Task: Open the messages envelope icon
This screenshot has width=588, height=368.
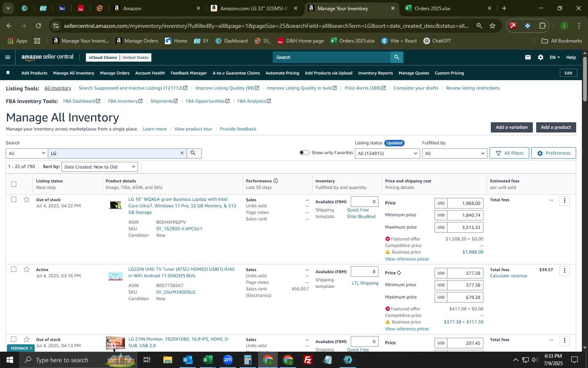Action: point(528,57)
